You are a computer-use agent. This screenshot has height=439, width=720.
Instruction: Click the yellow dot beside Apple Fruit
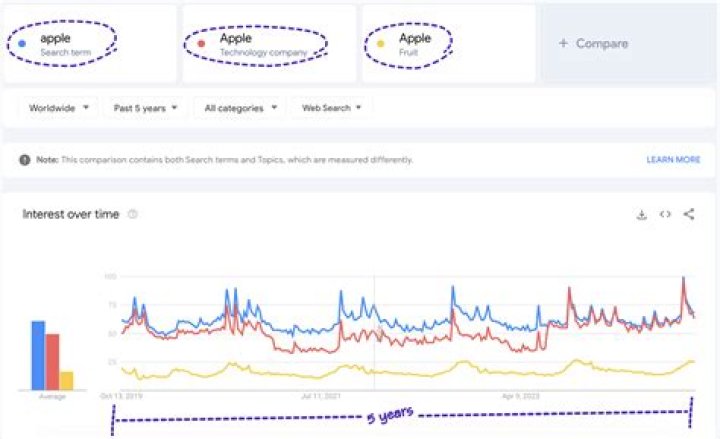(381, 44)
